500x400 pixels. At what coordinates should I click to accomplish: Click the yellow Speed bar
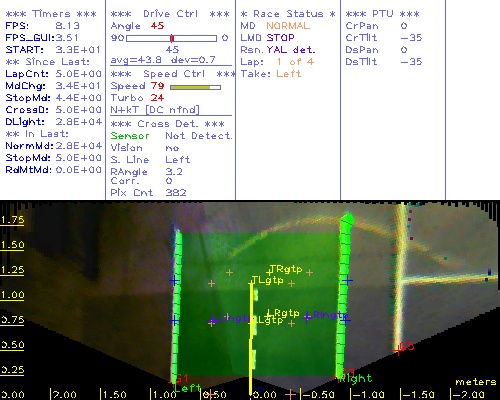click(190, 87)
